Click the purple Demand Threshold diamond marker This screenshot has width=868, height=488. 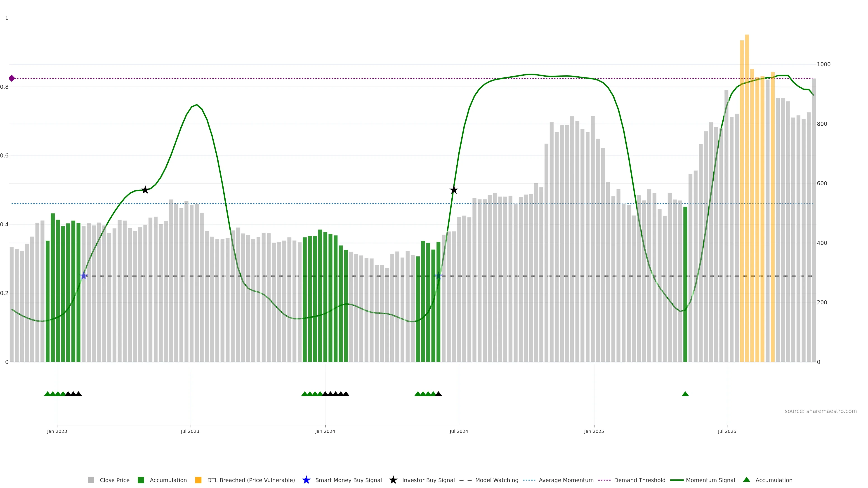pyautogui.click(x=12, y=78)
